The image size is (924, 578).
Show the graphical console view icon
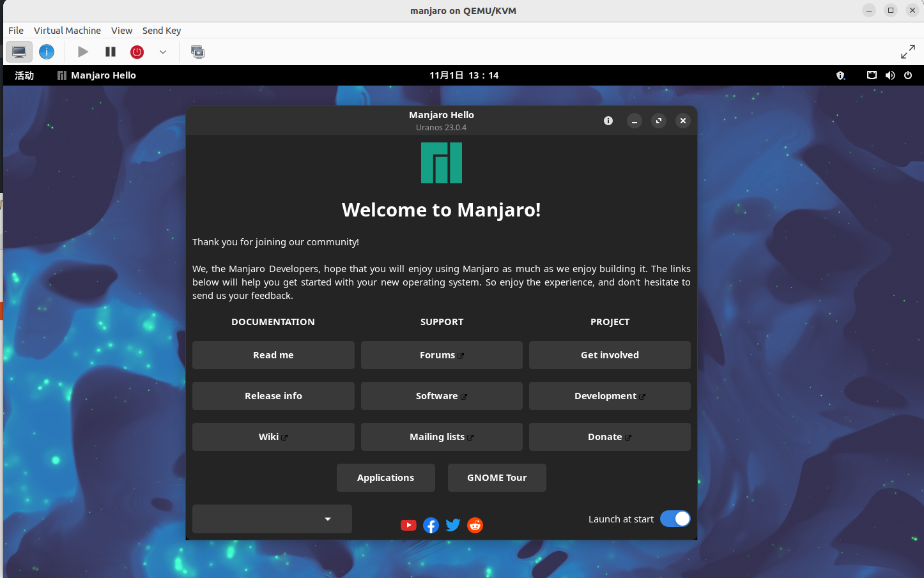(19, 52)
